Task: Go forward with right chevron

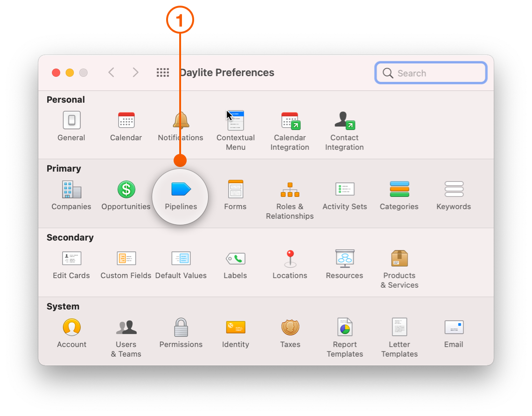Action: pyautogui.click(x=135, y=72)
